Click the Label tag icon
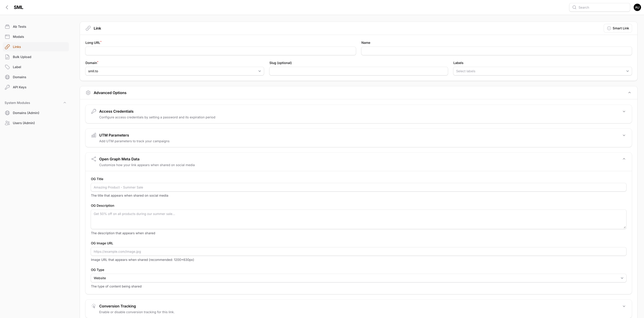The image size is (644, 318). coord(8,67)
